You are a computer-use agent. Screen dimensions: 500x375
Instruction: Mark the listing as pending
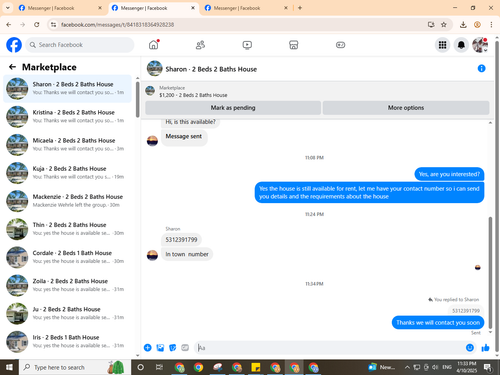point(233,108)
